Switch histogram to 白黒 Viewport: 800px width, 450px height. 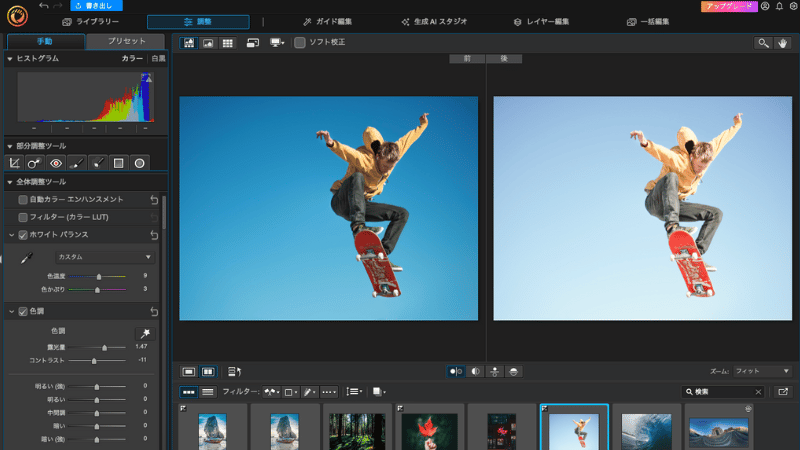tap(158, 59)
